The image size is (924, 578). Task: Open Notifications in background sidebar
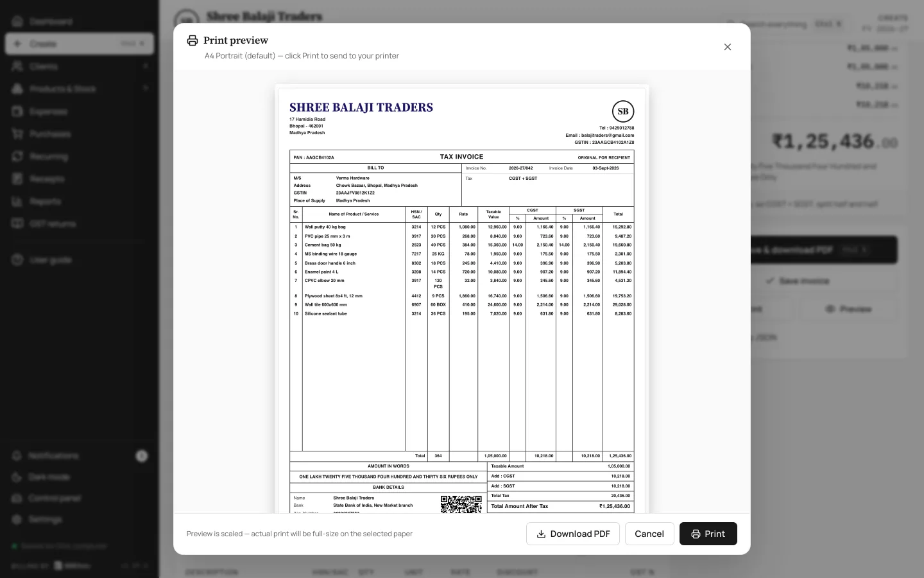[x=80, y=455]
